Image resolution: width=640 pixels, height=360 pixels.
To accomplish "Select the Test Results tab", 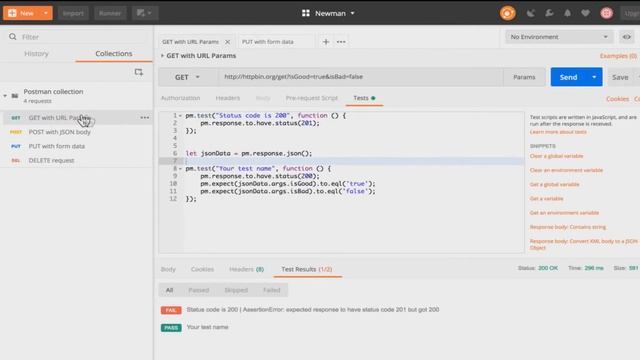I will click(307, 269).
